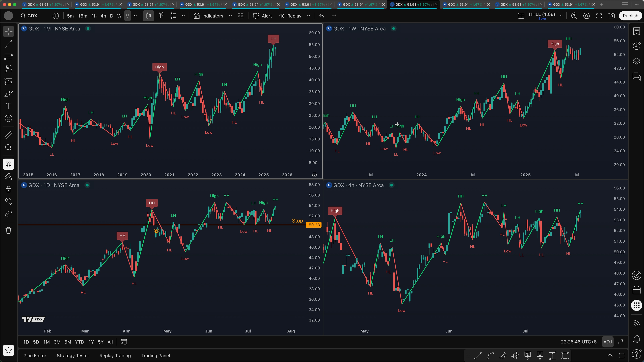The image size is (644, 362).
Task: Start bar Replay
Action: (290, 16)
